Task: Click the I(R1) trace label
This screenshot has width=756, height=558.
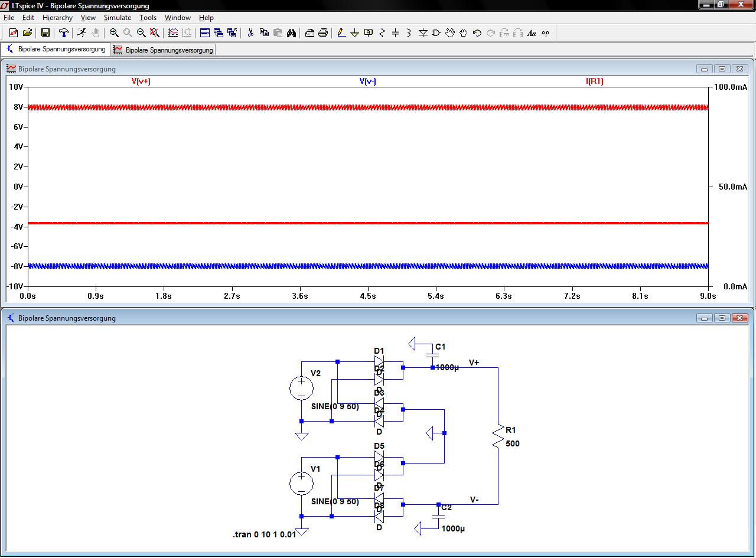Action: pos(594,81)
